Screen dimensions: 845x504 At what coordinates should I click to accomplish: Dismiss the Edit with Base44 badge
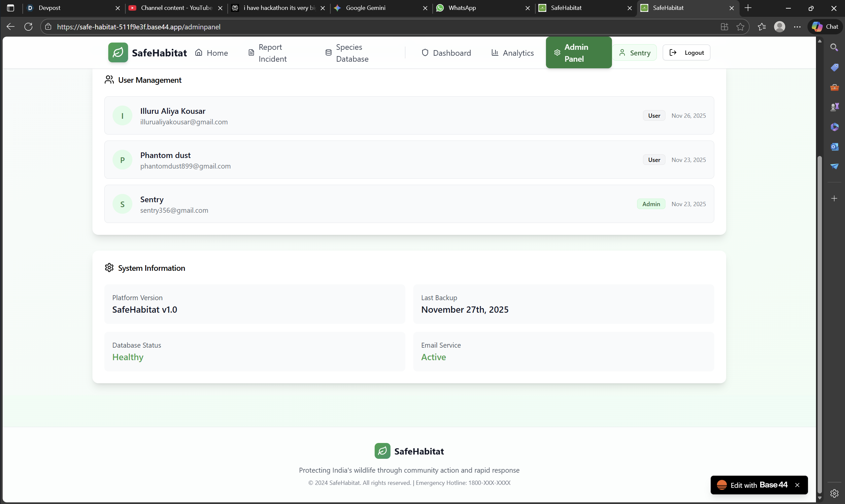(x=797, y=485)
